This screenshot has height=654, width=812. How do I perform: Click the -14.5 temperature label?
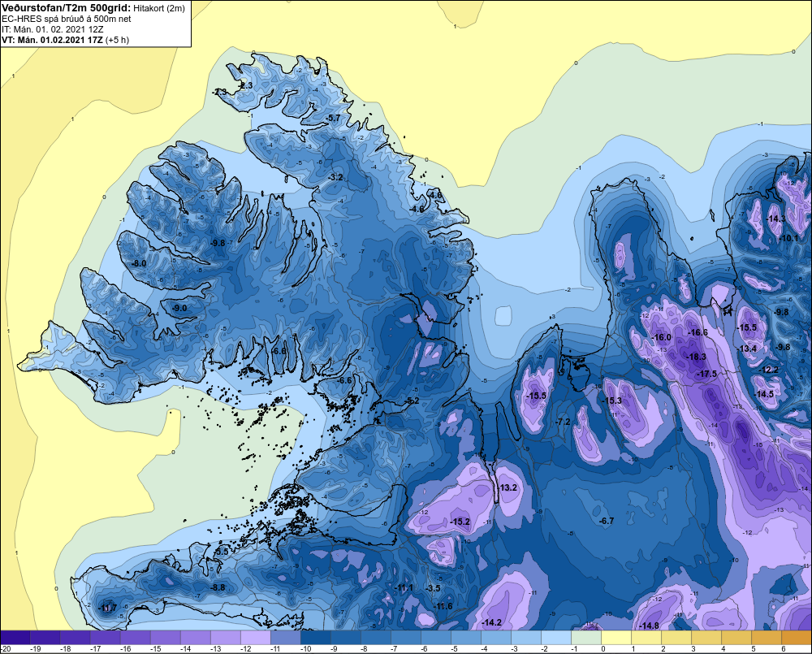763,394
